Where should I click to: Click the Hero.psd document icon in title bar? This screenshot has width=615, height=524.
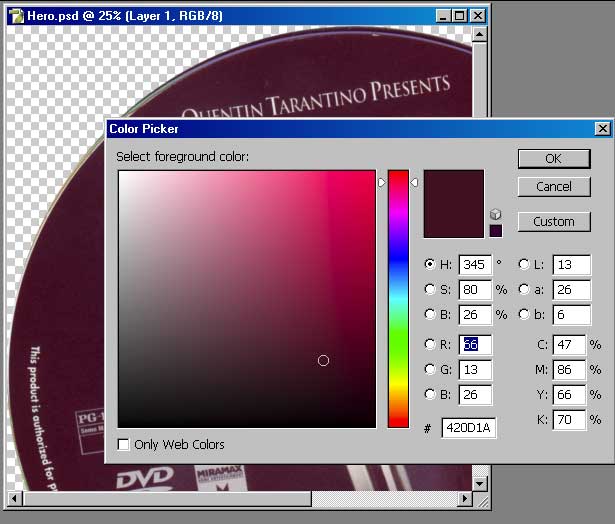click(16, 16)
